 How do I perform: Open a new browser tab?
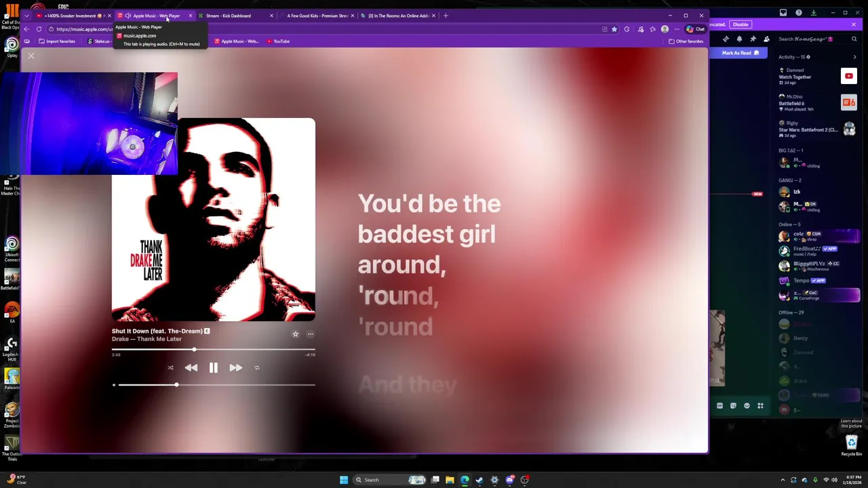pos(446,16)
